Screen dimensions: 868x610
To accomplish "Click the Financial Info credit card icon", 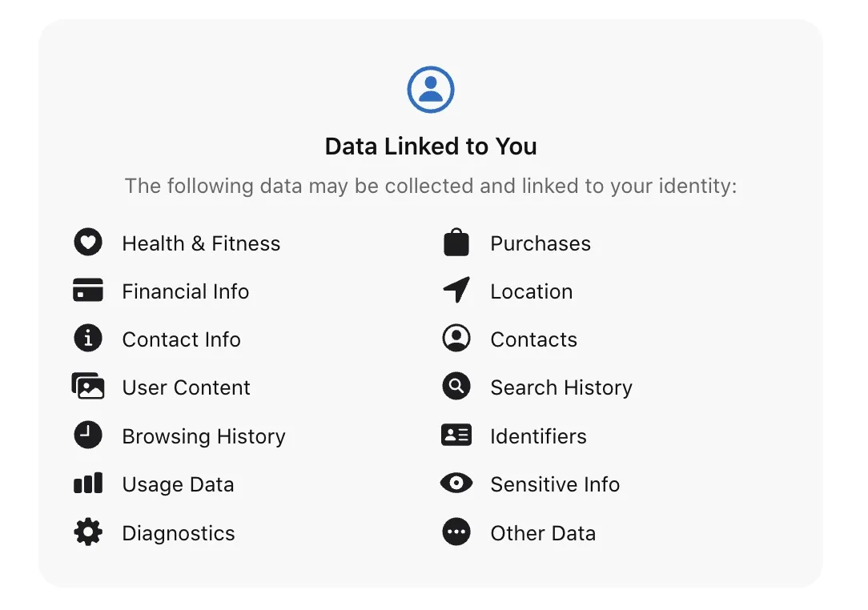I will click(88, 291).
